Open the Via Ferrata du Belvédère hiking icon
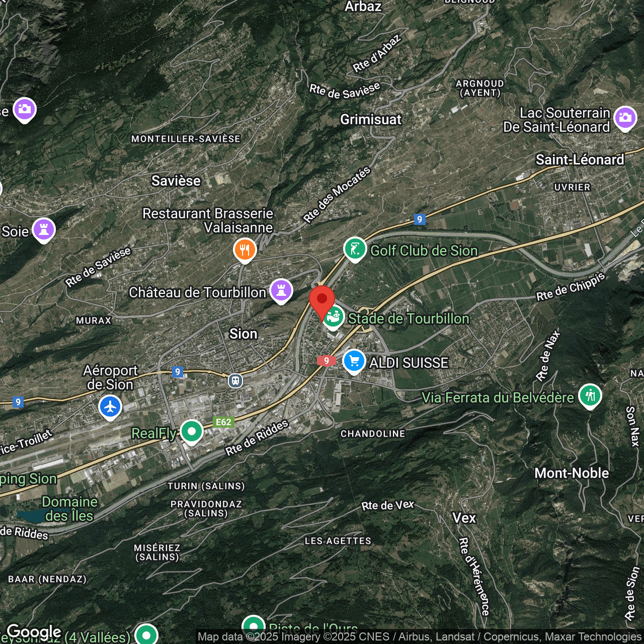The width and height of the screenshot is (644, 644). (x=591, y=396)
